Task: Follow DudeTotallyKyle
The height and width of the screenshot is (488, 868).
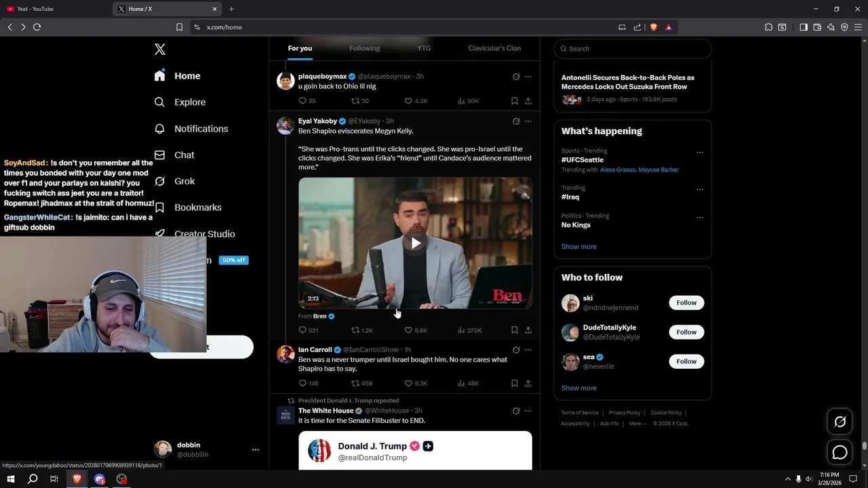Action: click(x=686, y=332)
